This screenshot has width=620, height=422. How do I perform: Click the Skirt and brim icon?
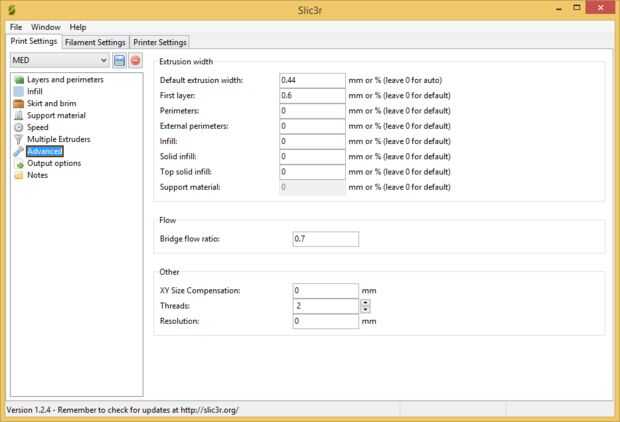[19, 104]
